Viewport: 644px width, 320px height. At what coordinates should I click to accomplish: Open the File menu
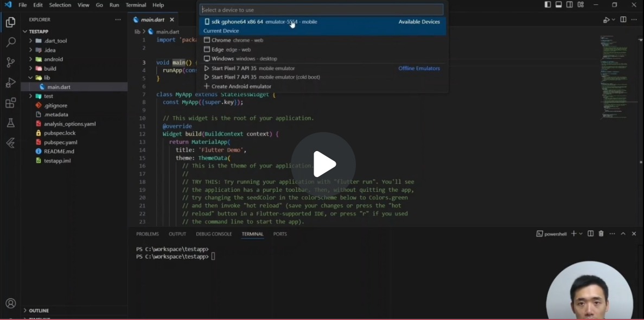[x=23, y=5]
